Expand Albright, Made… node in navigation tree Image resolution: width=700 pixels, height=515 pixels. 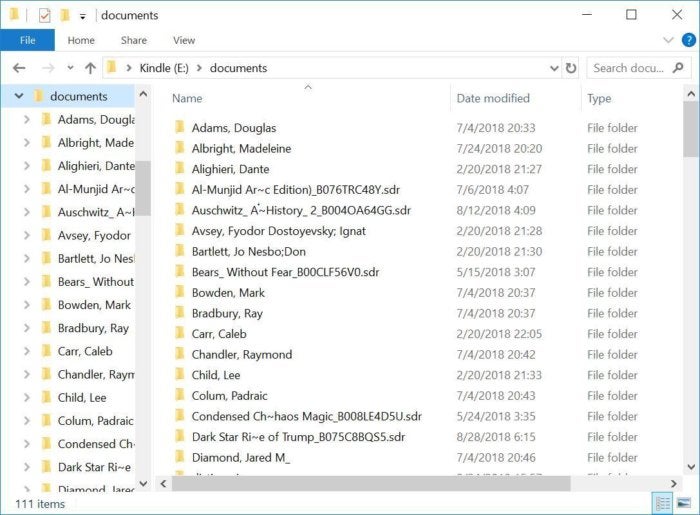pos(27,142)
